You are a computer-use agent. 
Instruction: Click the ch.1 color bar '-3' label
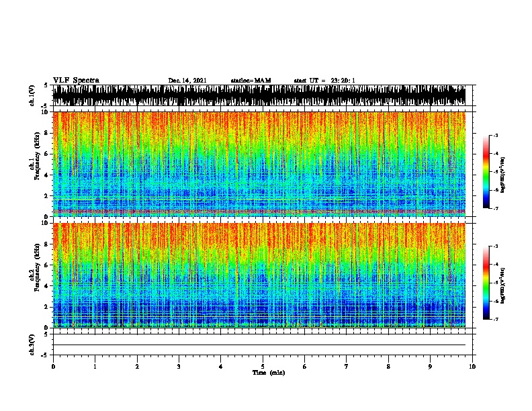496,136
